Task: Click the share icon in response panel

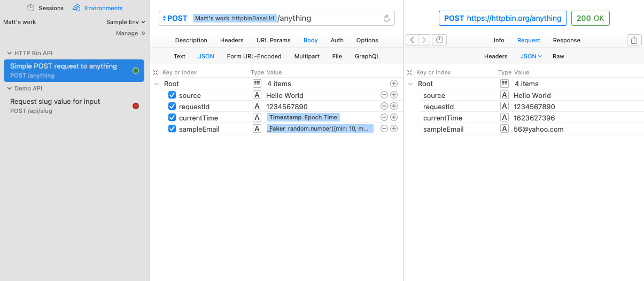Action: (634, 40)
